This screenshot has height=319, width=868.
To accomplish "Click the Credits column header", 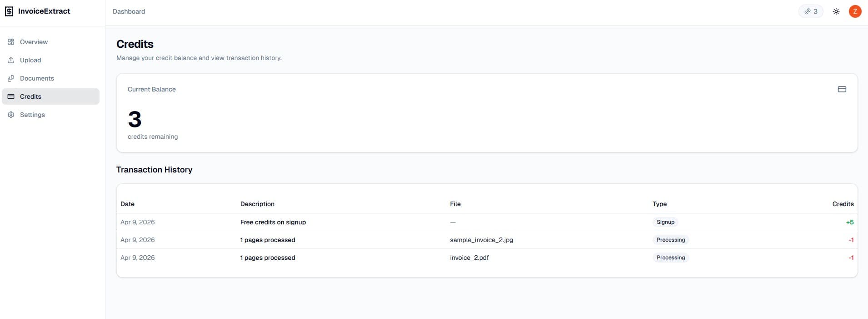I will [843, 204].
